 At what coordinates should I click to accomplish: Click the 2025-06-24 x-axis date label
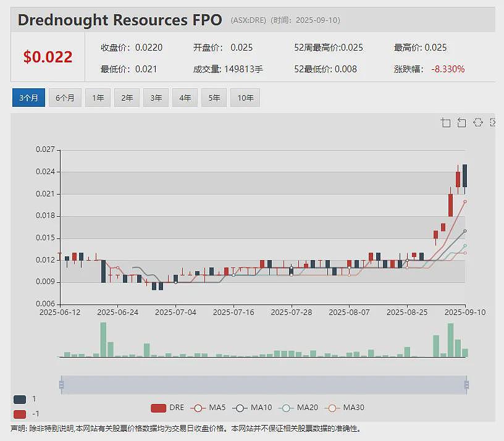click(x=117, y=313)
